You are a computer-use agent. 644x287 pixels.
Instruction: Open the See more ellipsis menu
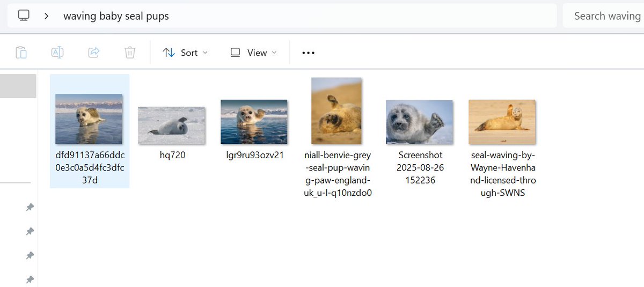[x=308, y=53]
